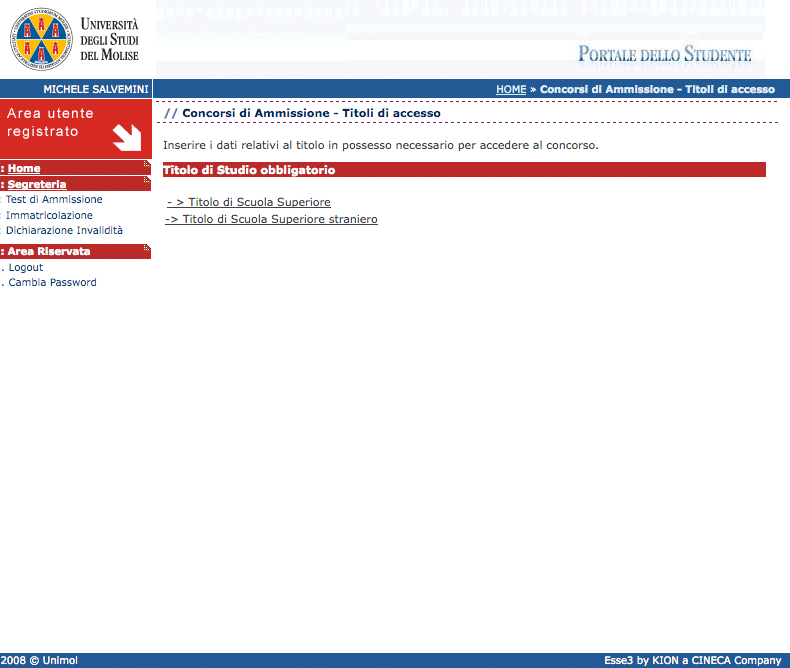Screen dimensions: 790x668
Task: Click the Esse3 by KION footer text
Action: click(x=693, y=660)
